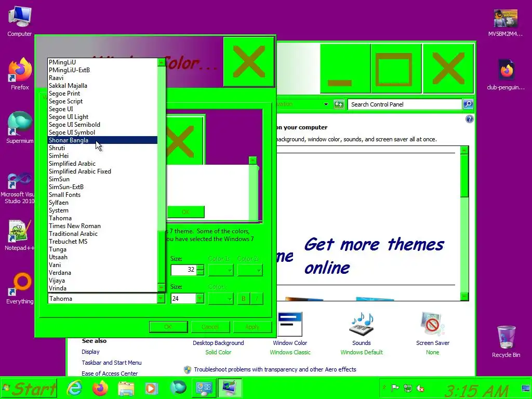Open Supermium from the taskbar

pyautogui.click(x=178, y=388)
